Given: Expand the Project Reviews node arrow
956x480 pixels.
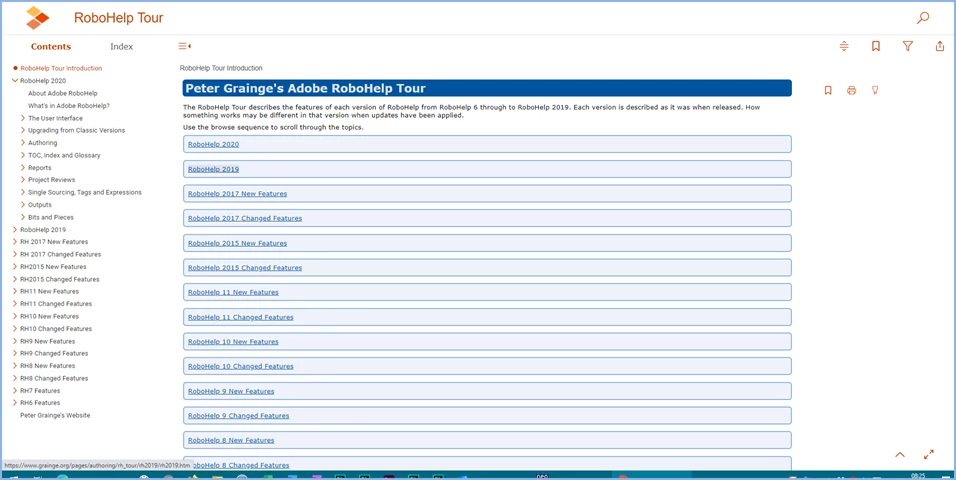Looking at the screenshot, I should point(23,180).
